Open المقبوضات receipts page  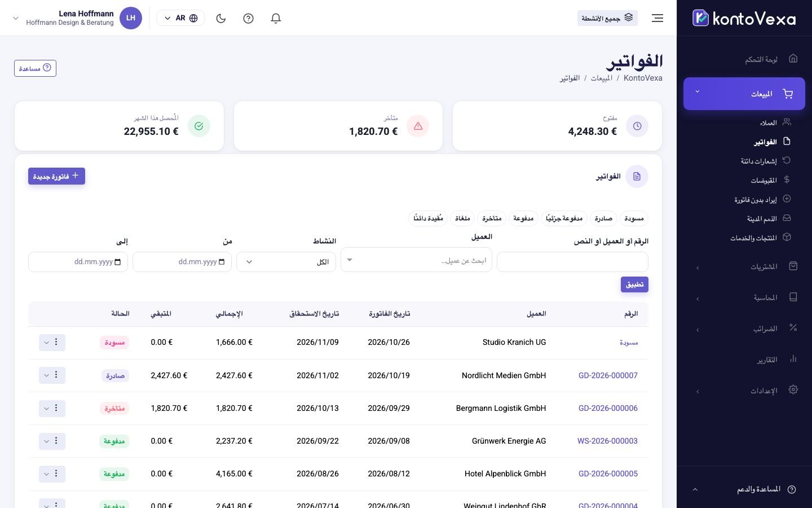click(764, 180)
